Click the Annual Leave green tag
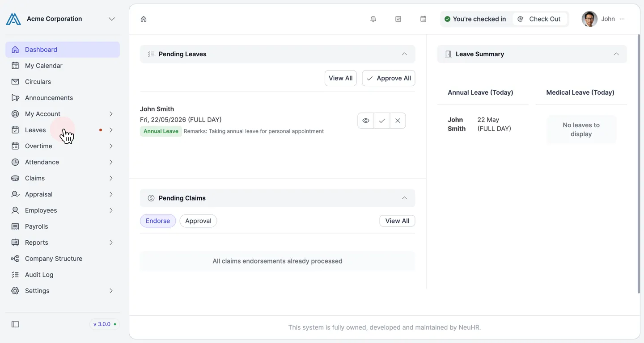This screenshot has width=644, height=343. coord(161,131)
